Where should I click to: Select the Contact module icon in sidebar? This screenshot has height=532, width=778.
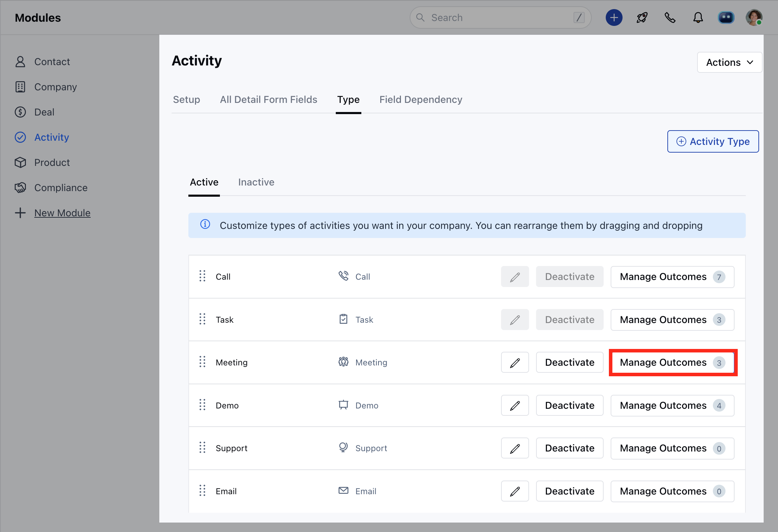pyautogui.click(x=20, y=62)
